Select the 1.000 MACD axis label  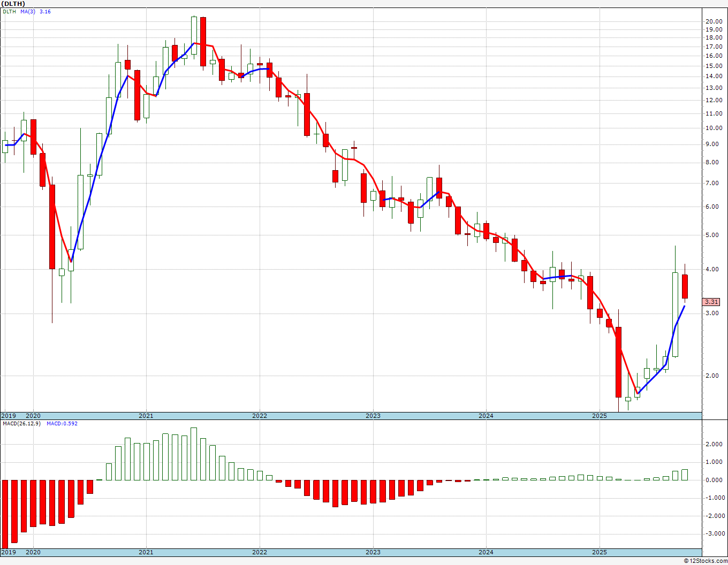tap(715, 462)
